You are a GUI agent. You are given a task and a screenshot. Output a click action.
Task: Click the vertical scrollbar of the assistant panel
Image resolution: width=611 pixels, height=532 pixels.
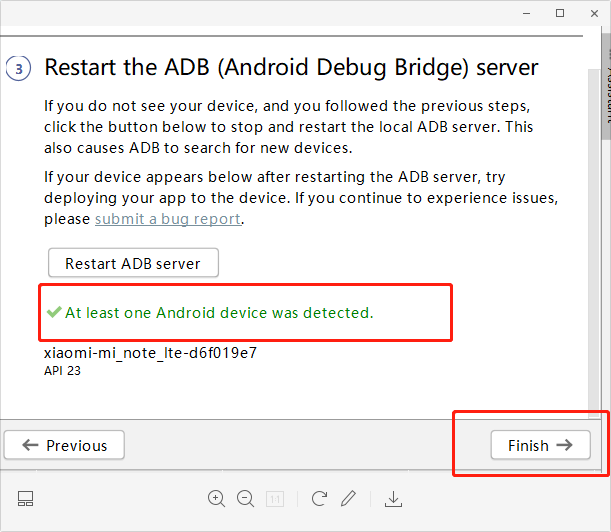click(x=591, y=200)
